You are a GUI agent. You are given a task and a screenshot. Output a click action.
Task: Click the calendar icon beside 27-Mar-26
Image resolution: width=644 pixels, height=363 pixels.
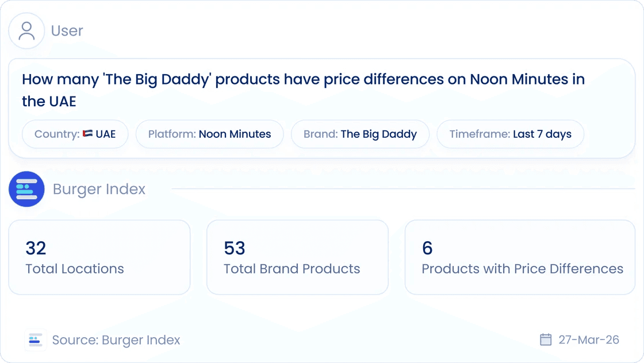point(546,339)
